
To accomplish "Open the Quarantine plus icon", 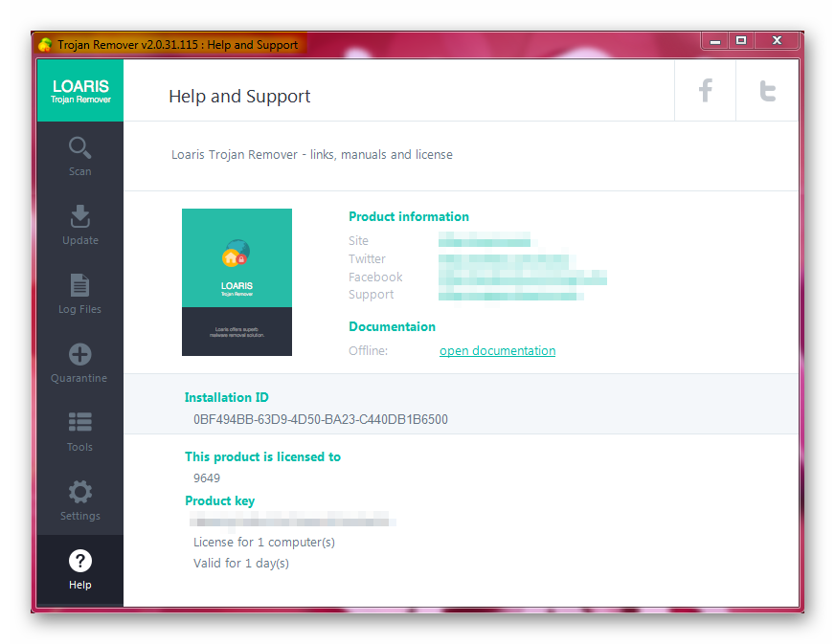I will [79, 354].
